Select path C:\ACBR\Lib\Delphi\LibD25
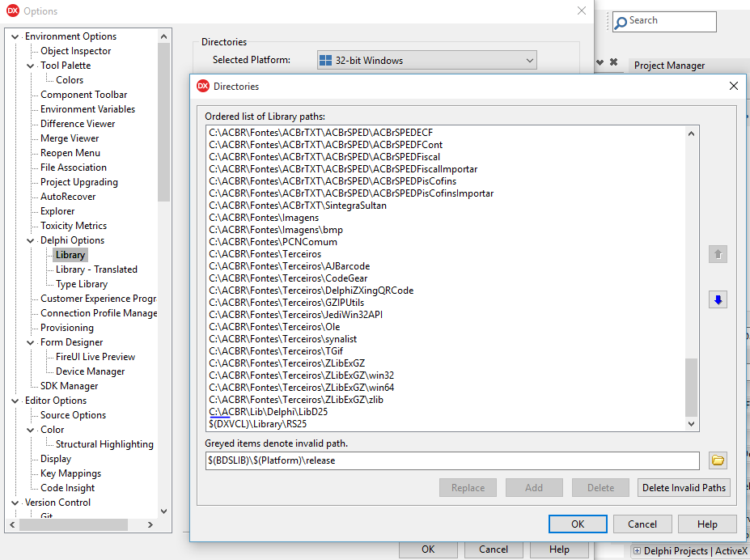Screen dimensions: 750x560 tap(269, 412)
